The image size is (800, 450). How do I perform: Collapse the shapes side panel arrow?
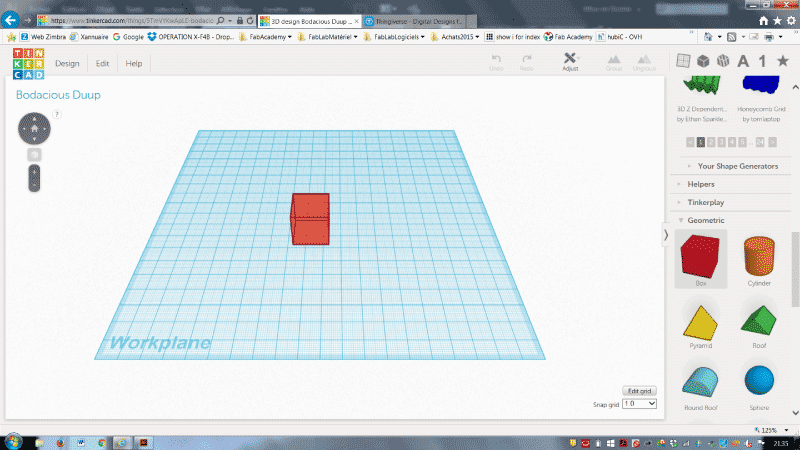point(666,235)
